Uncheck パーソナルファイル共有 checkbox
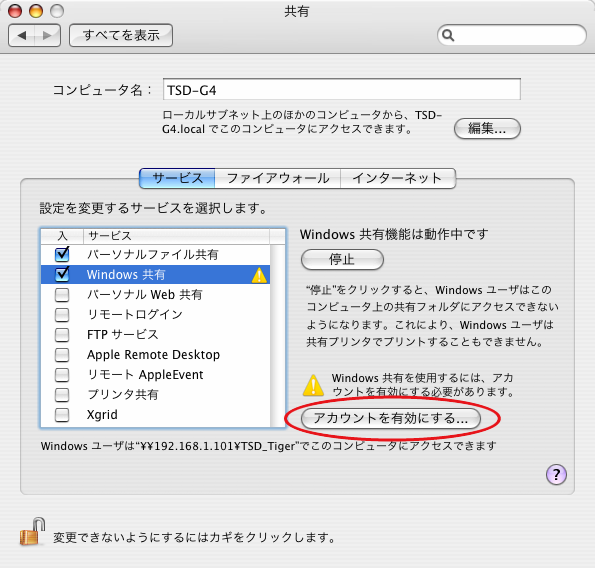The height and width of the screenshot is (568, 595). click(62, 254)
